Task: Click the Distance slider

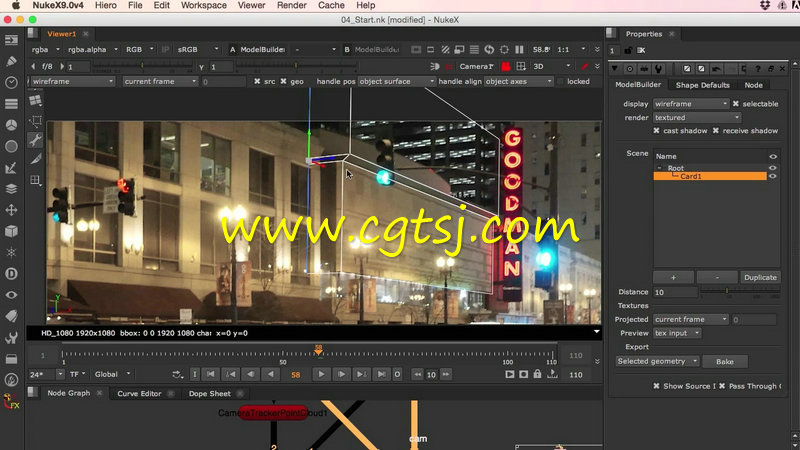Action: pos(740,292)
